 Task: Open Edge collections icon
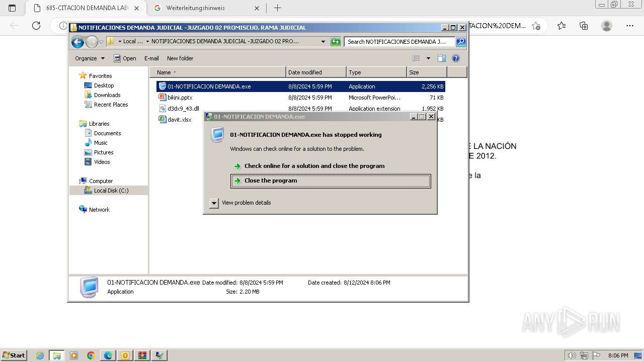coord(584,26)
